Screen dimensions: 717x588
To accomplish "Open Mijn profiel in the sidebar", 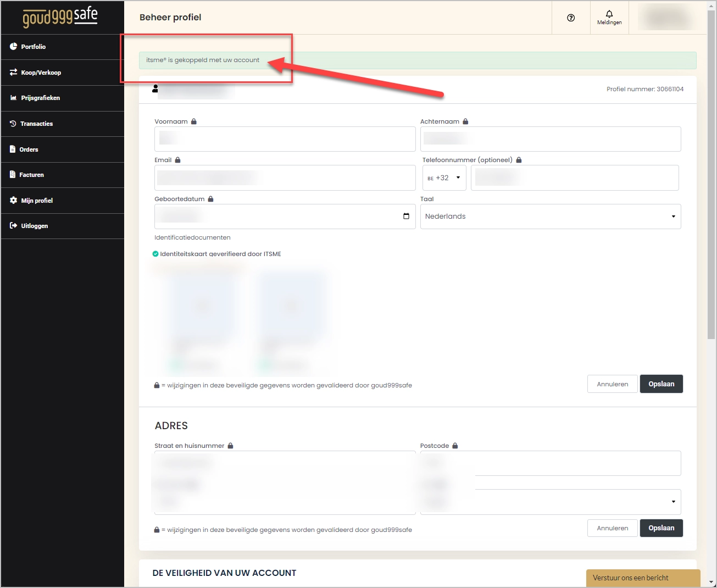I will pyautogui.click(x=62, y=201).
